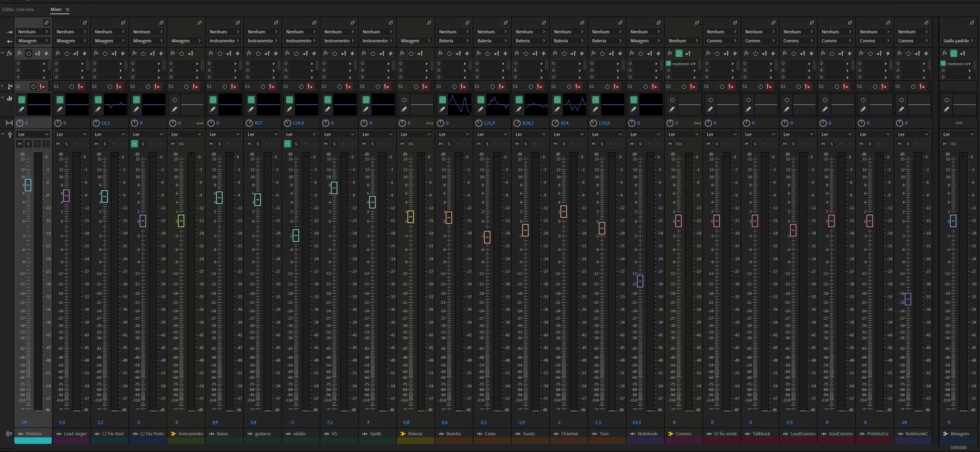
Task: Select the Mixer panel tab
Action: (56, 9)
